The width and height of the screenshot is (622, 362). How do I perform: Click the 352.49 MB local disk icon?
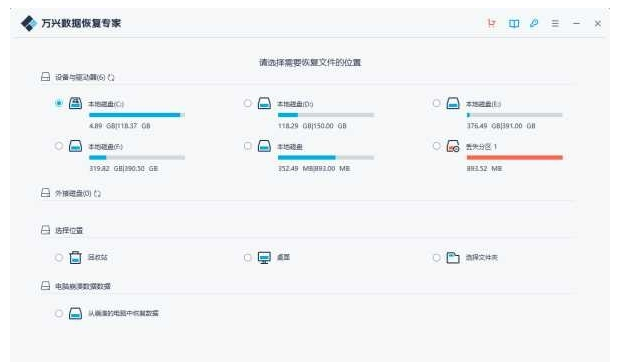click(264, 146)
